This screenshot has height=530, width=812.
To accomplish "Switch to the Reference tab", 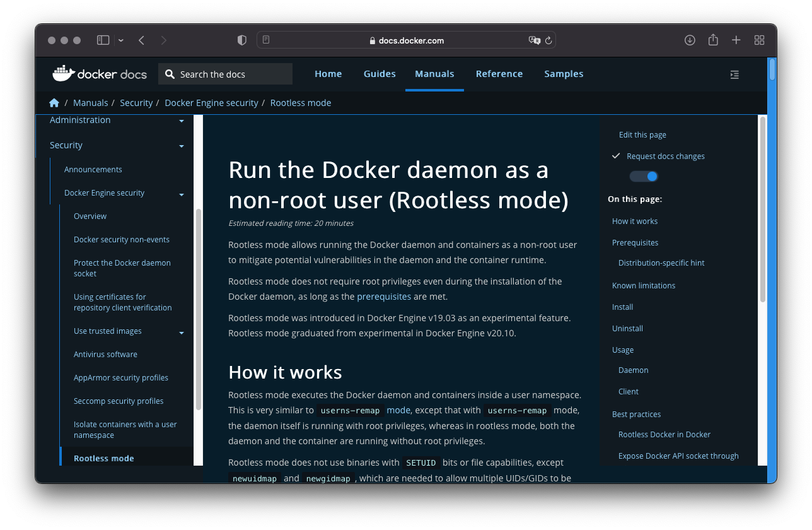I will click(x=499, y=73).
